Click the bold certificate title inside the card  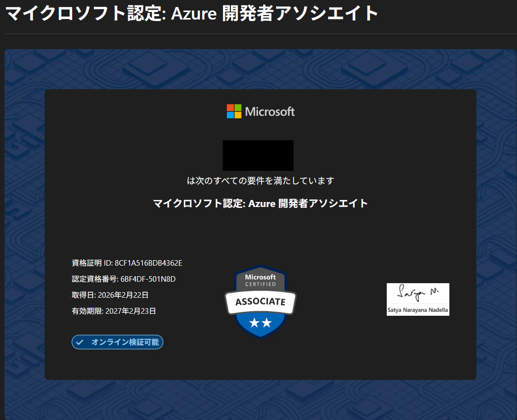pos(261,203)
